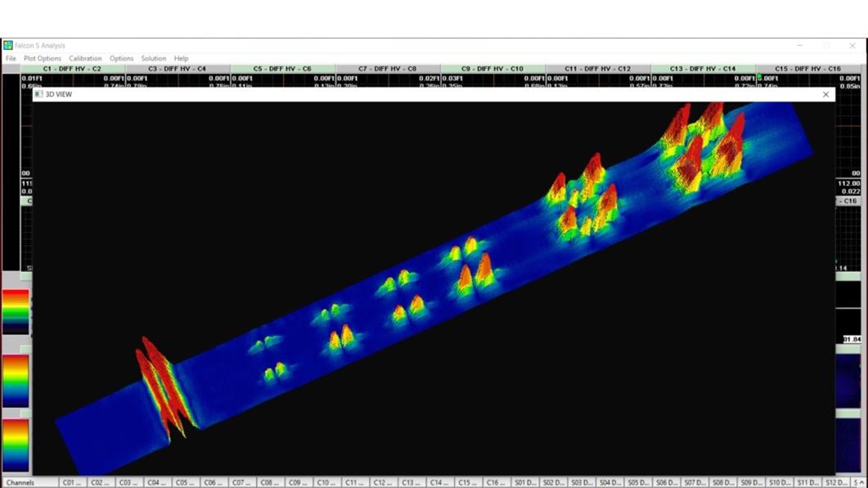Open the Options menu
Image resolution: width=868 pixels, height=488 pixels.
[x=121, y=59]
